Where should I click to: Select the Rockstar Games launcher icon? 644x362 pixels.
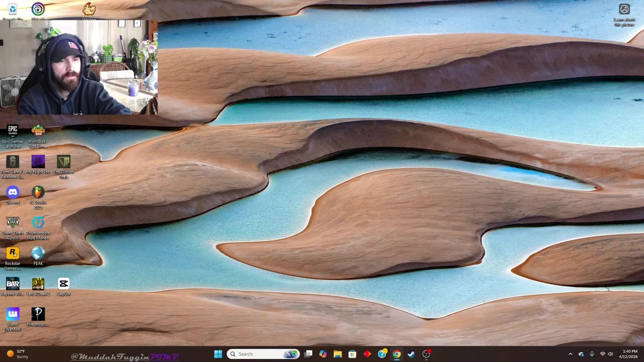coord(13,259)
